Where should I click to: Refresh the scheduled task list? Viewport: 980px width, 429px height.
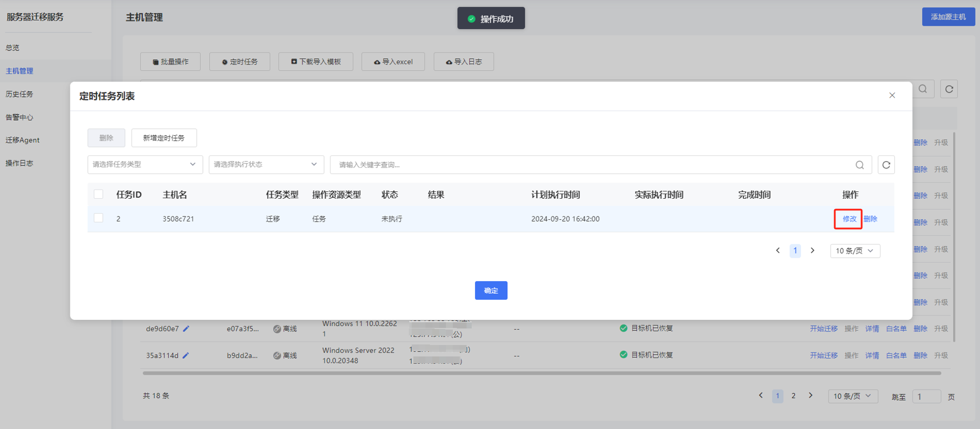point(886,165)
